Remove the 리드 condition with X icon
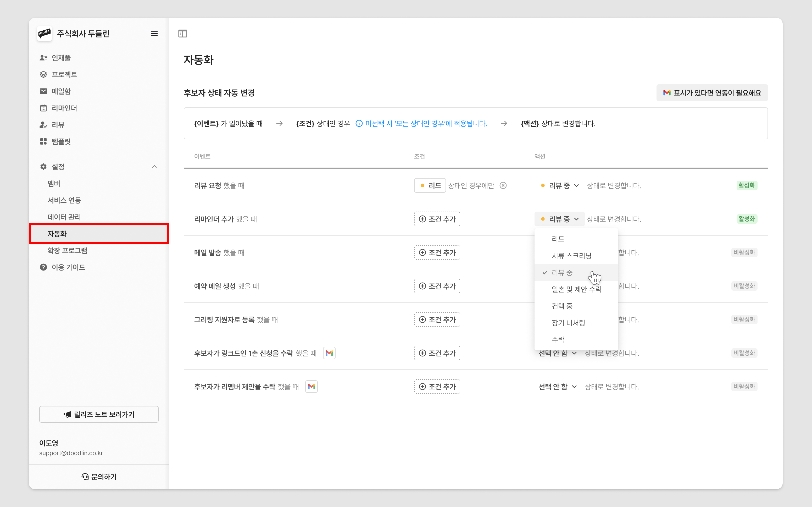The image size is (812, 507). click(x=503, y=185)
